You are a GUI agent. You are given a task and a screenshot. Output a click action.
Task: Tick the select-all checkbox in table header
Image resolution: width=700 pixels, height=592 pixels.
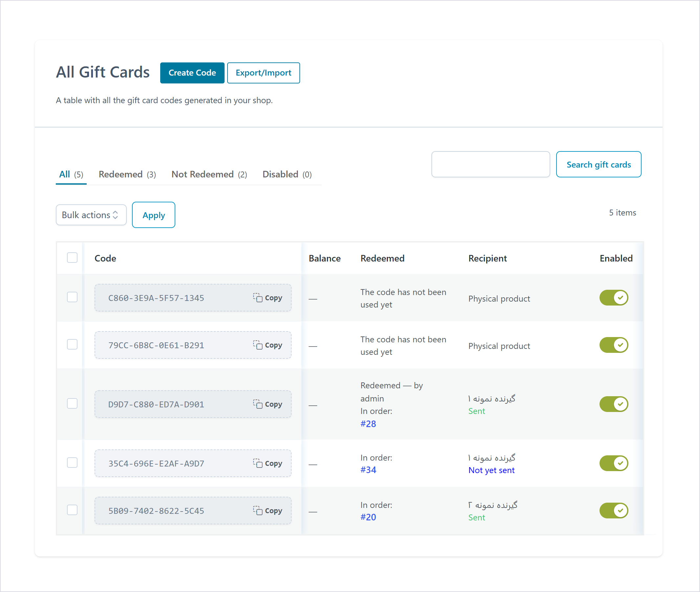click(72, 258)
